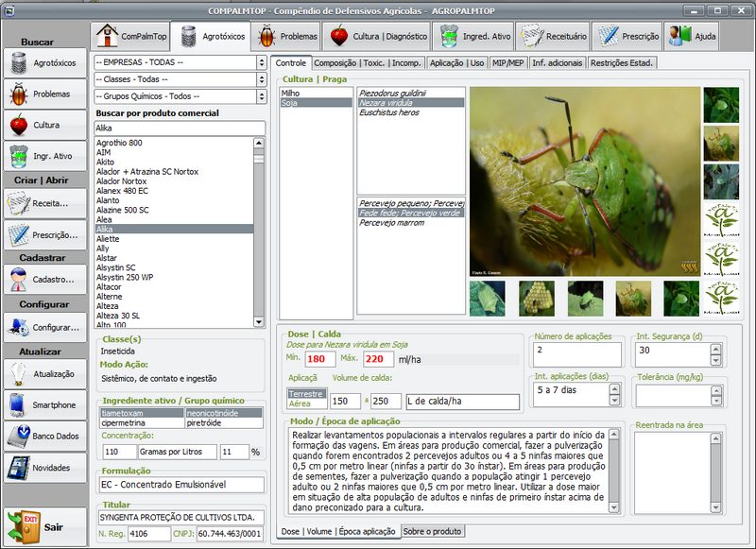Click the Cultura strawberry icon in sidebar

pos(19,125)
